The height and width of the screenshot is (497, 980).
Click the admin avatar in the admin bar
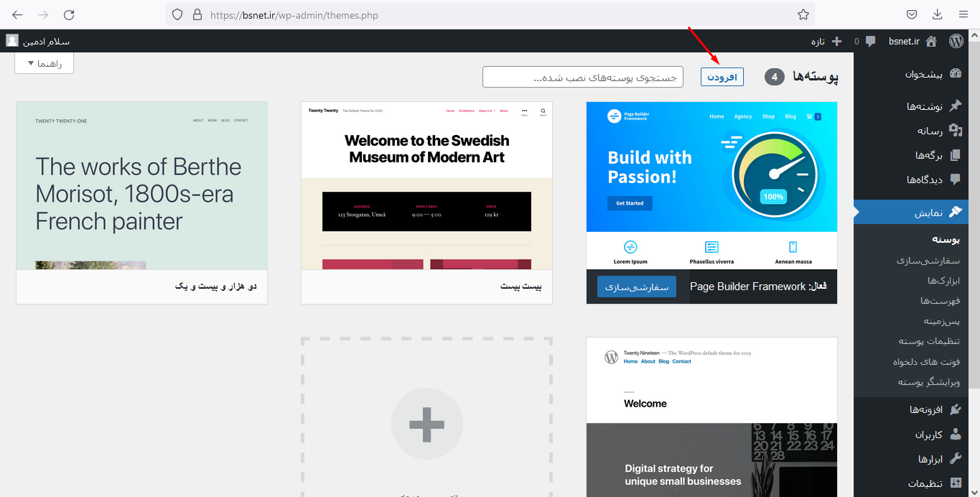point(12,41)
